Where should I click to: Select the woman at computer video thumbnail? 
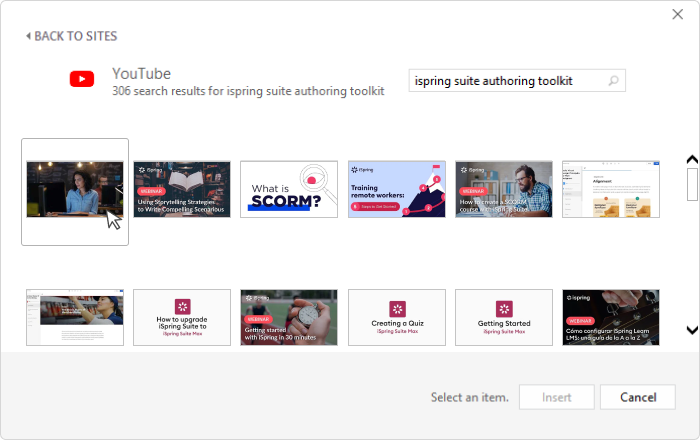pos(75,189)
